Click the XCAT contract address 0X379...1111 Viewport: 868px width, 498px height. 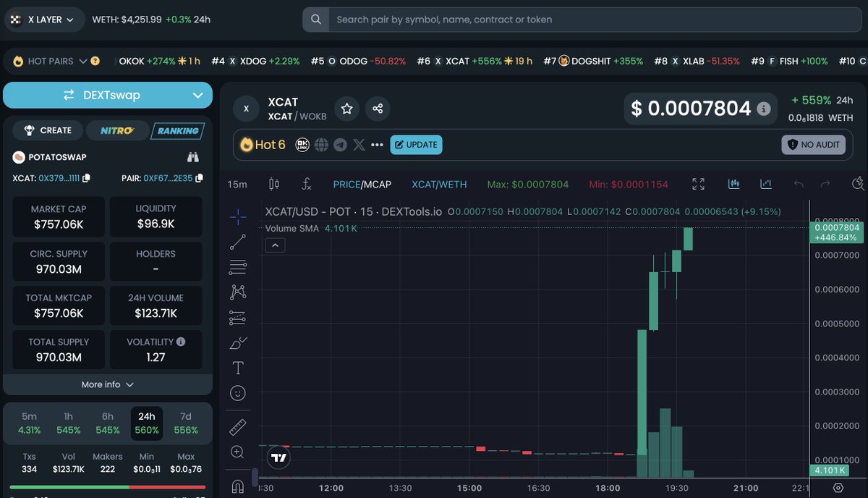click(59, 178)
